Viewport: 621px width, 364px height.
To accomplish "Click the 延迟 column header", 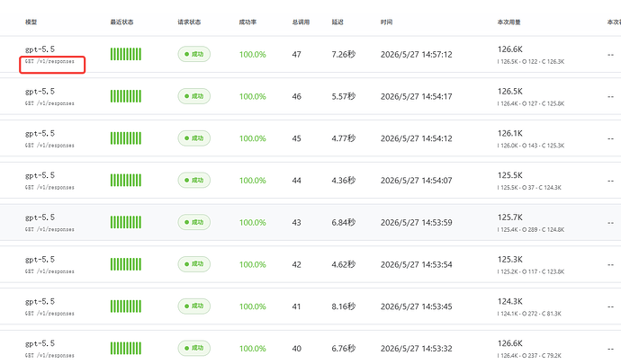I will pos(337,22).
